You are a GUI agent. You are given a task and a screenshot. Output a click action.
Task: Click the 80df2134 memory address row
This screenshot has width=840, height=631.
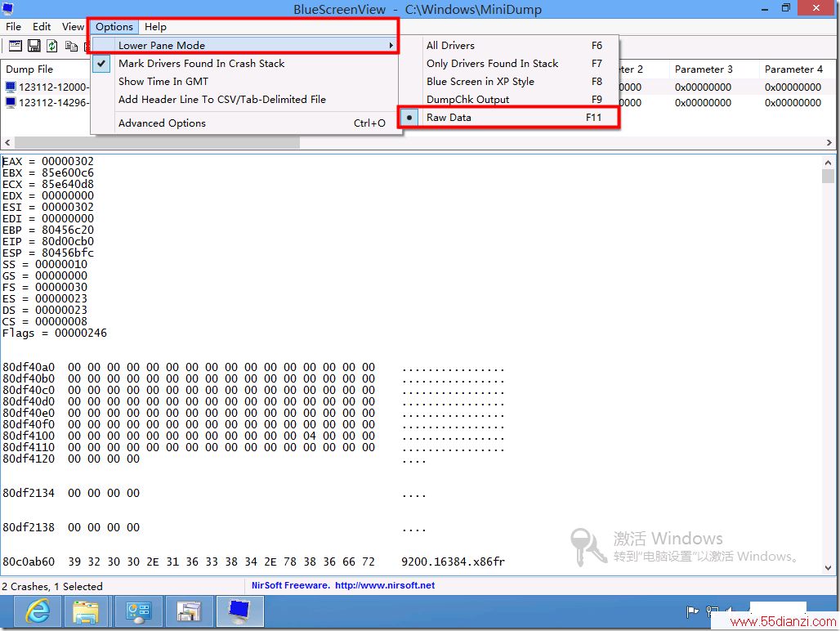coord(214,494)
